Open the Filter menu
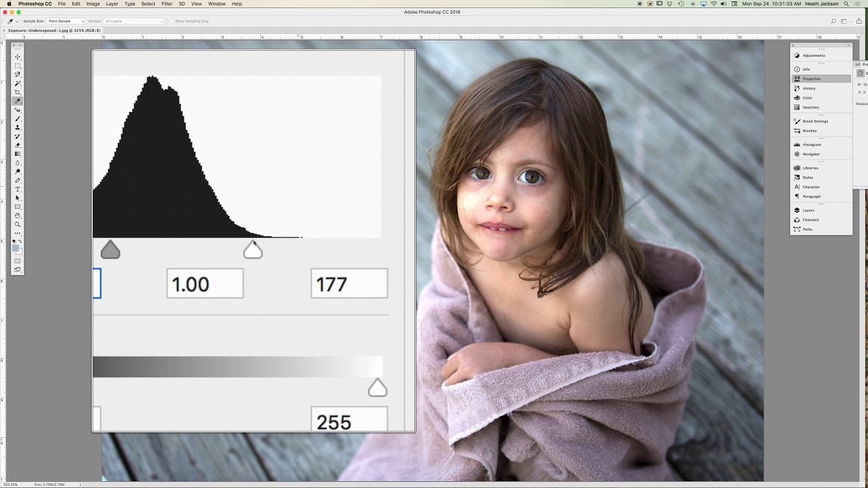Screen dimensions: 868x488 coord(167,4)
